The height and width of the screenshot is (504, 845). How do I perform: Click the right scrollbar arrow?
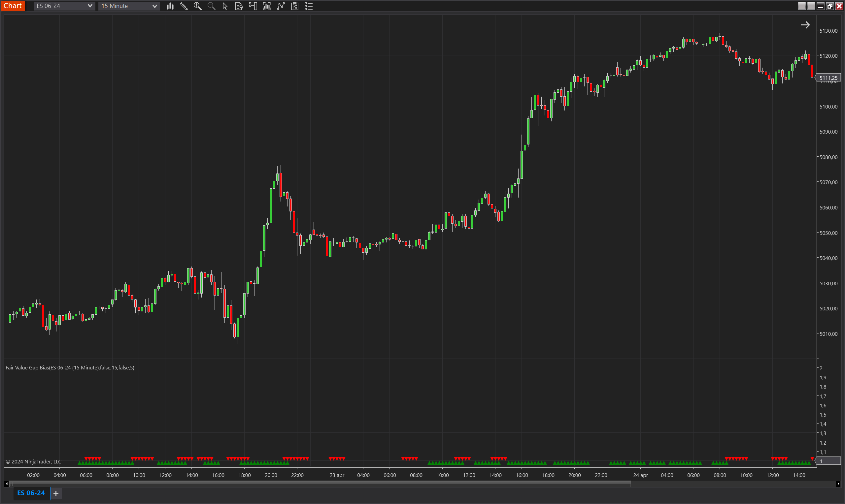[x=838, y=484]
